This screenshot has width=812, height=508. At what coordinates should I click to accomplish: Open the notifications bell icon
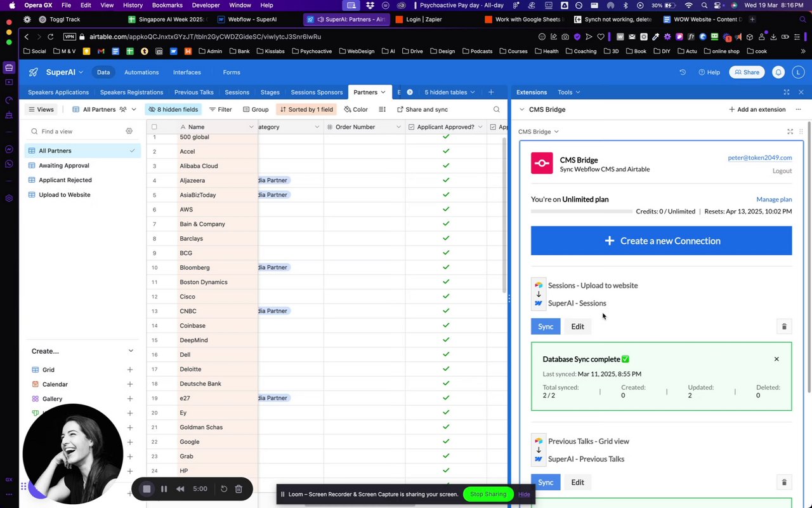point(778,72)
